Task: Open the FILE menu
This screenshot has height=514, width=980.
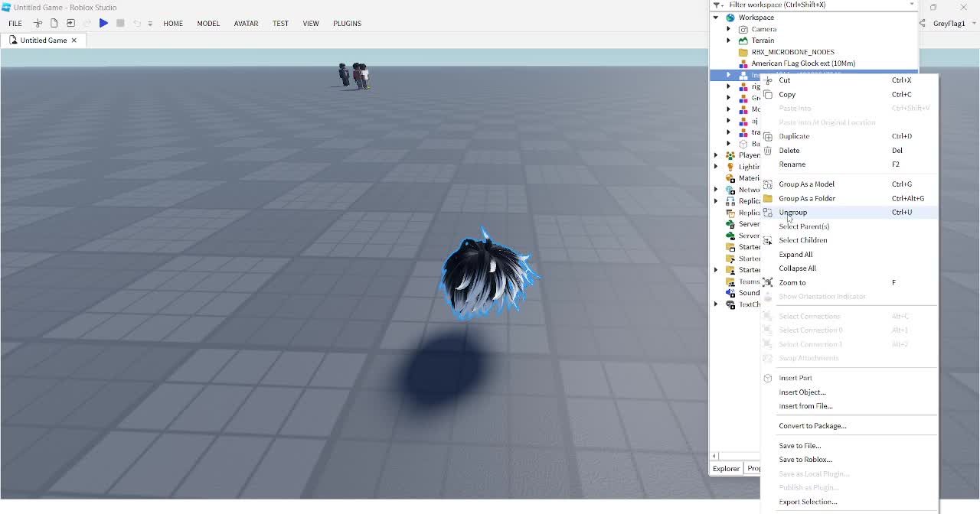Action: [15, 24]
